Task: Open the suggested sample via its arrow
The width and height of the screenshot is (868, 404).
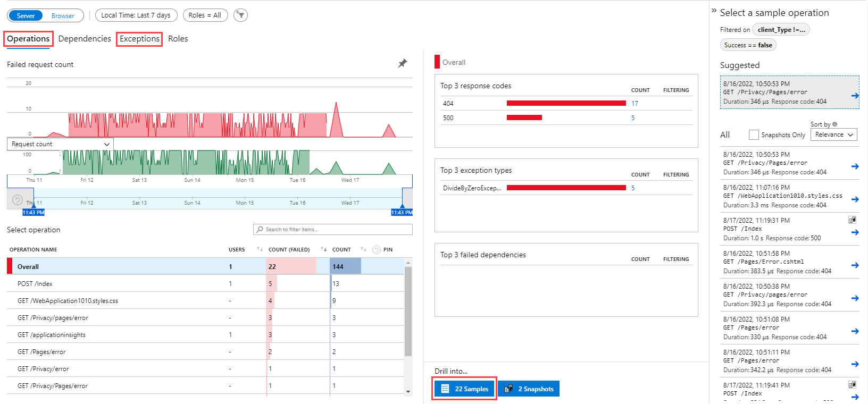Action: [x=854, y=96]
